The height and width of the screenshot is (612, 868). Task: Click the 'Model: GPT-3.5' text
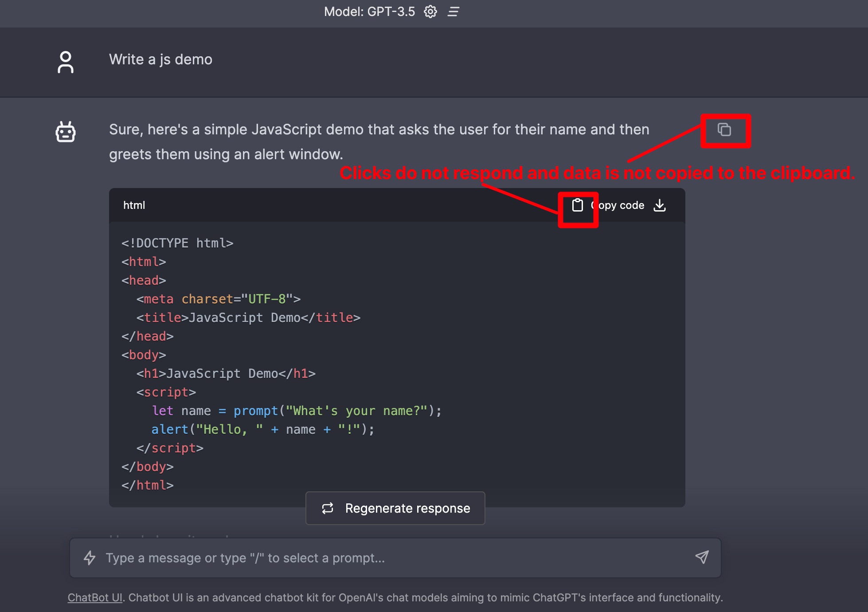coord(370,12)
